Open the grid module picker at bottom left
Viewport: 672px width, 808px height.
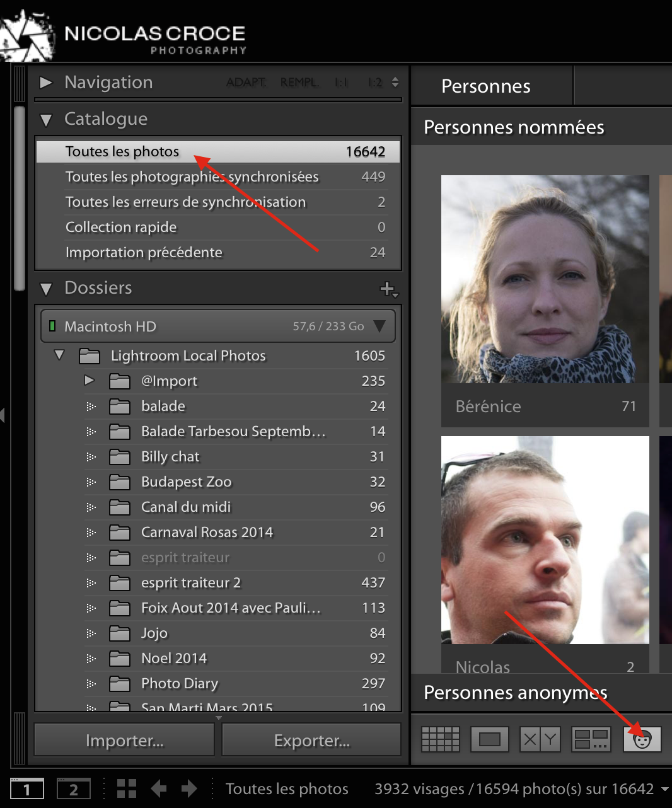coord(126,788)
